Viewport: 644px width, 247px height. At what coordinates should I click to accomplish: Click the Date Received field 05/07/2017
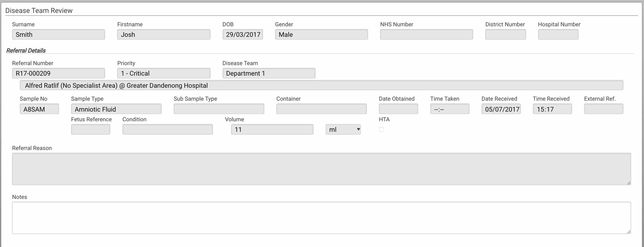click(x=501, y=109)
